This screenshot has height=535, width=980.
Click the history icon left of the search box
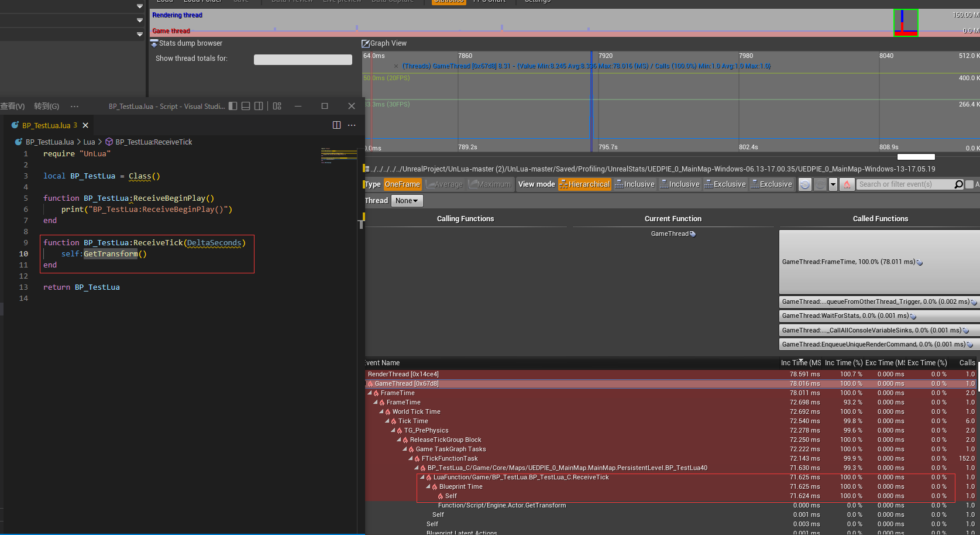coord(804,184)
